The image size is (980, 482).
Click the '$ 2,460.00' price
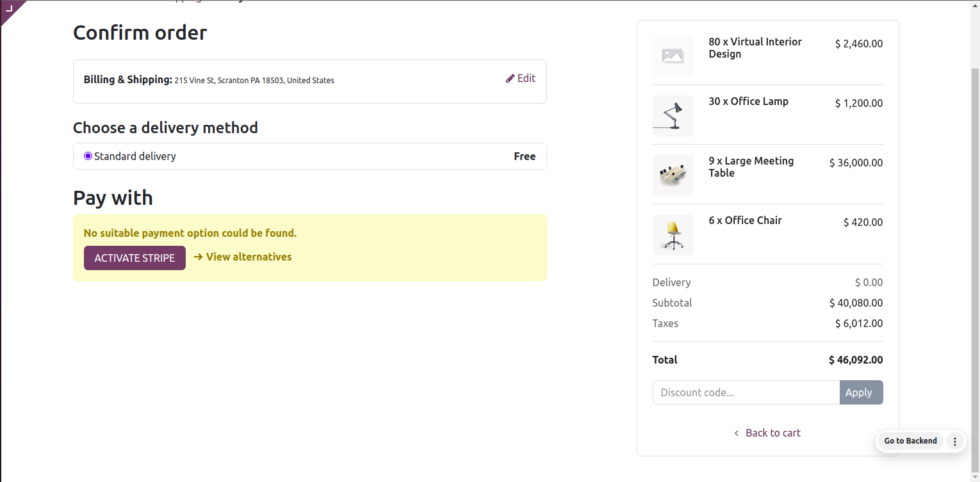coord(859,44)
